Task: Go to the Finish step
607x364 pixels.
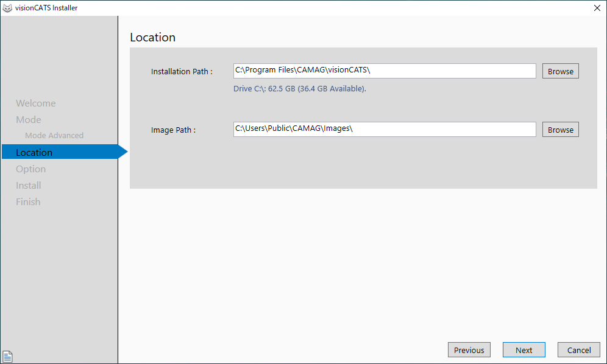Action: click(28, 202)
